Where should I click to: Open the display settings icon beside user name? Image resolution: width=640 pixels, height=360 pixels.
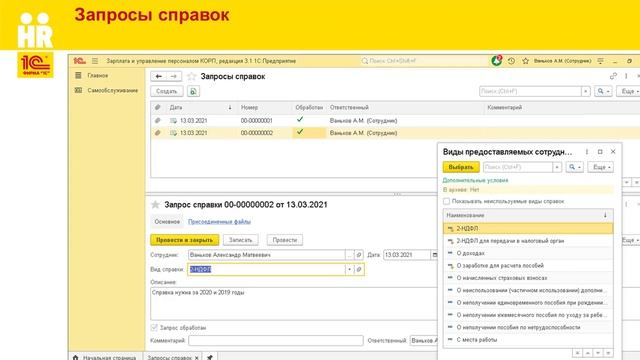[x=600, y=61]
